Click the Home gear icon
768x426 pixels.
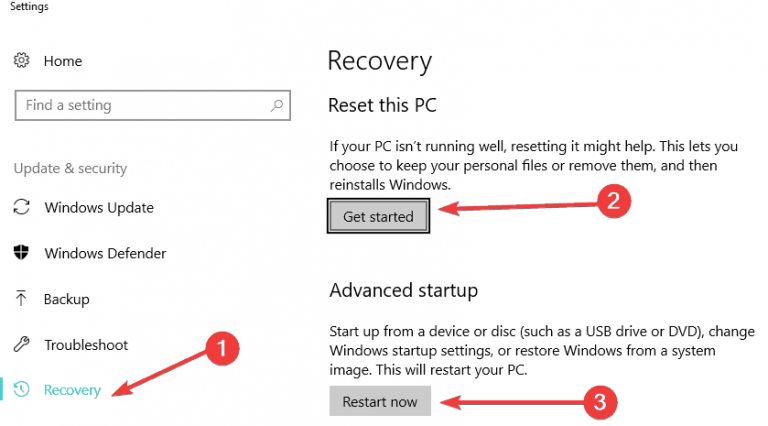(x=21, y=60)
